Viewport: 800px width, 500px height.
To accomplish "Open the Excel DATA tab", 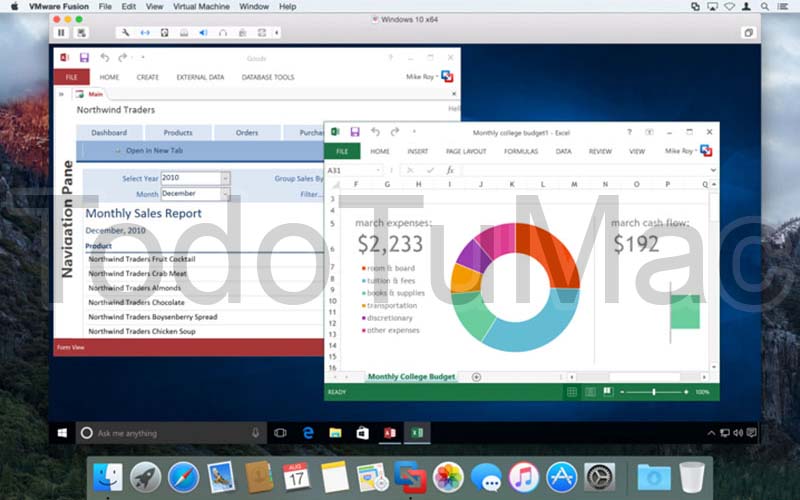I will tap(563, 151).
